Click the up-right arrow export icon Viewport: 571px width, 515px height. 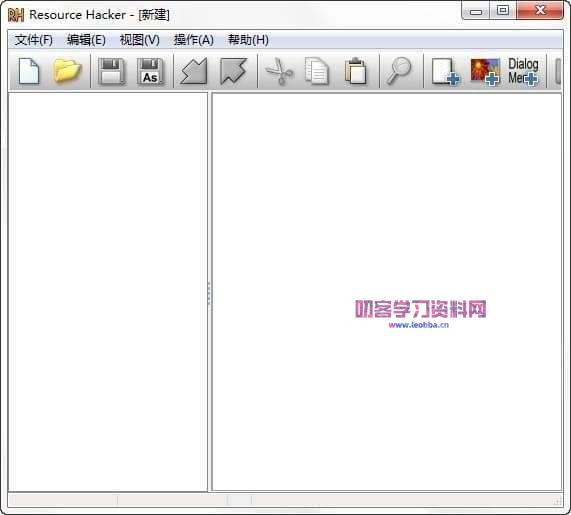coord(233,71)
